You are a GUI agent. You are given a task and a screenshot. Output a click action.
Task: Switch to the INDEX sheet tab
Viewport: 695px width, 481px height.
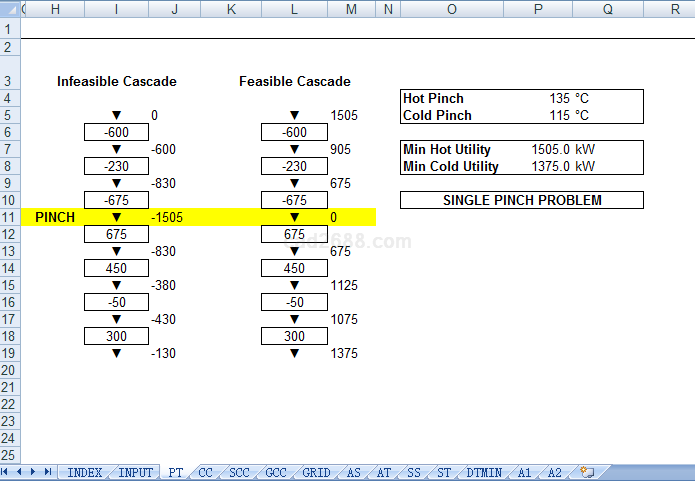(84, 472)
